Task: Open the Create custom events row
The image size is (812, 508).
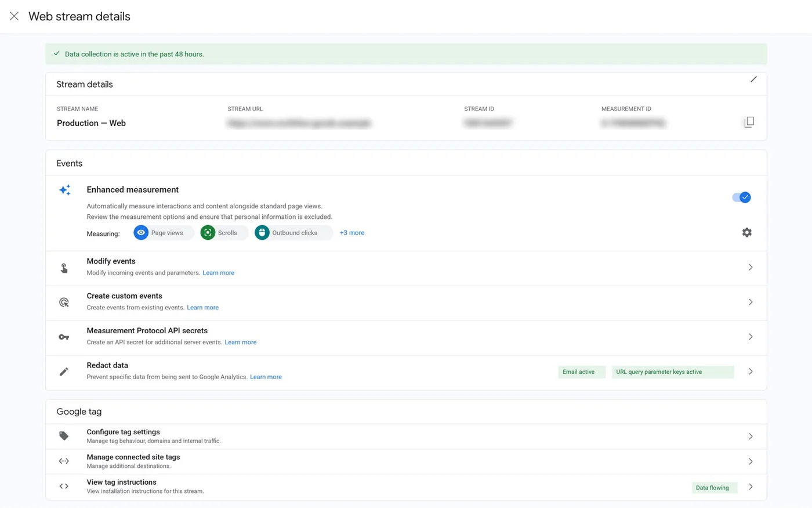Action: [x=406, y=303]
